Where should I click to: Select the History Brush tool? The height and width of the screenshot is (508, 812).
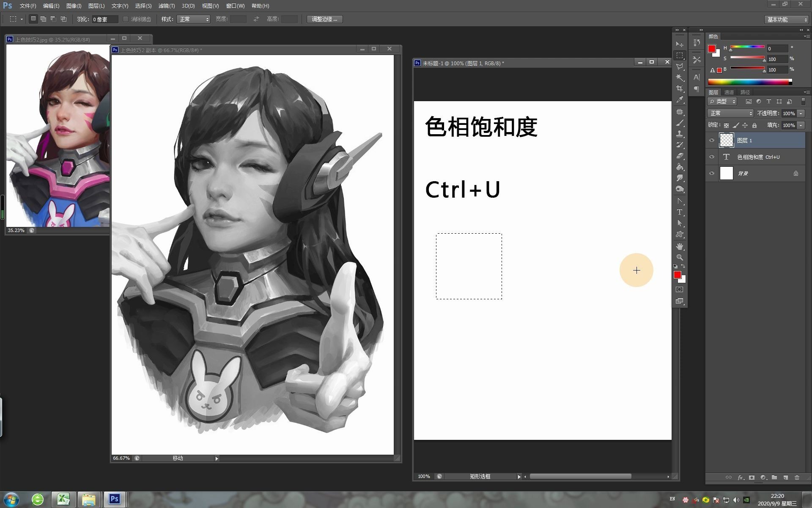[680, 145]
